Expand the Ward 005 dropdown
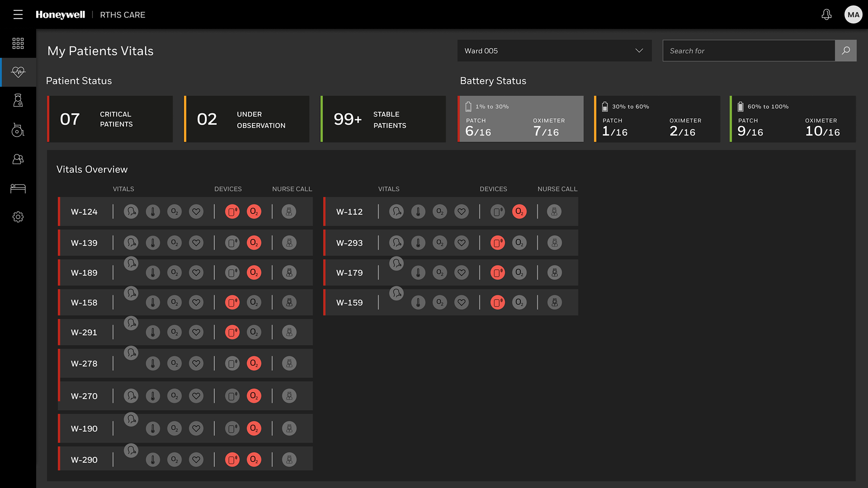The width and height of the screenshot is (868, 488). [554, 51]
